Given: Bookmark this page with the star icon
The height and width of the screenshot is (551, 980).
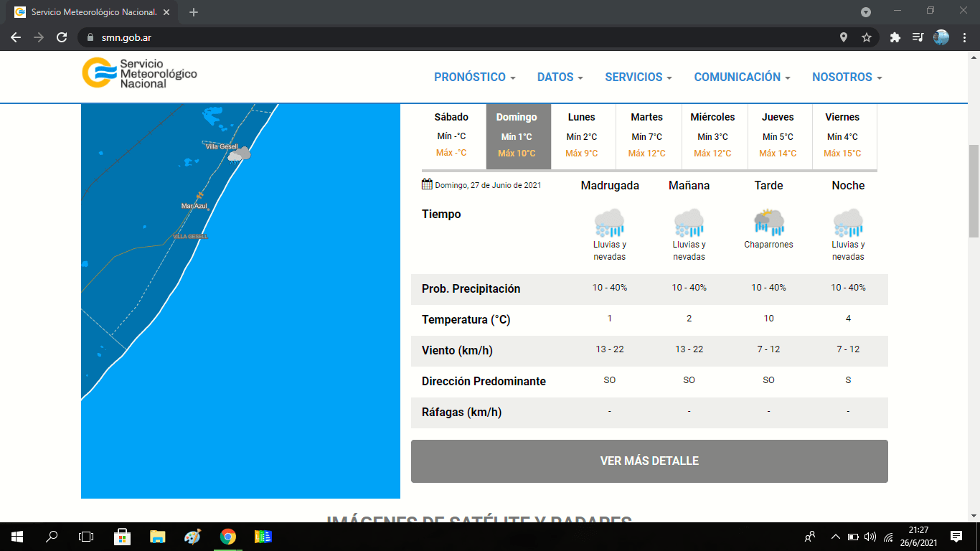Looking at the screenshot, I should coord(867,37).
